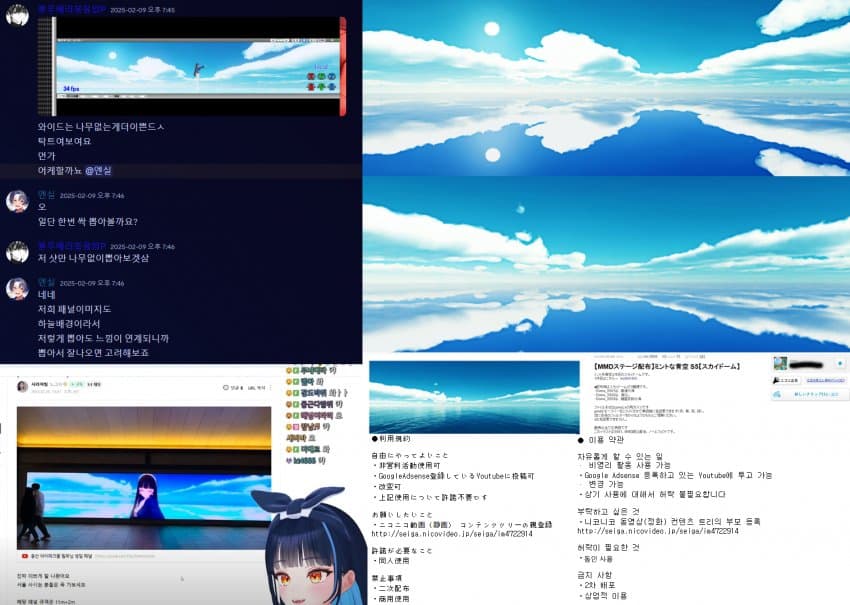
Task: Select the message '저희 패널이미지도'
Action: 74,309
